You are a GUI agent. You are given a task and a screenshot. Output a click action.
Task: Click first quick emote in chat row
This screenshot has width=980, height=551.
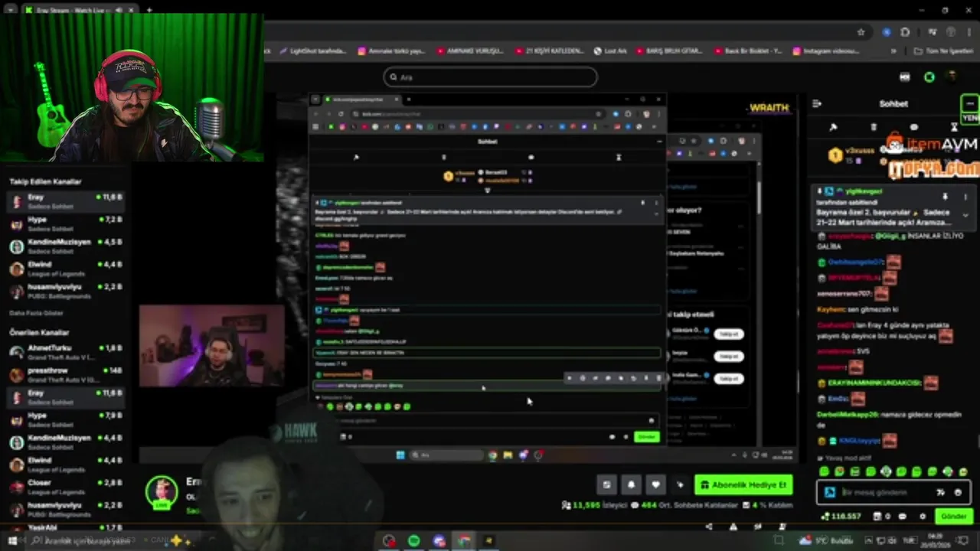(x=824, y=472)
